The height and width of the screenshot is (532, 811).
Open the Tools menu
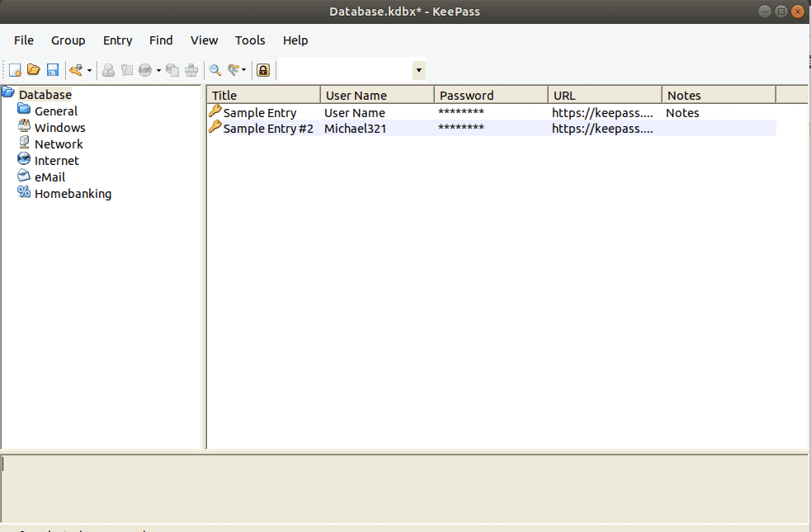tap(250, 40)
